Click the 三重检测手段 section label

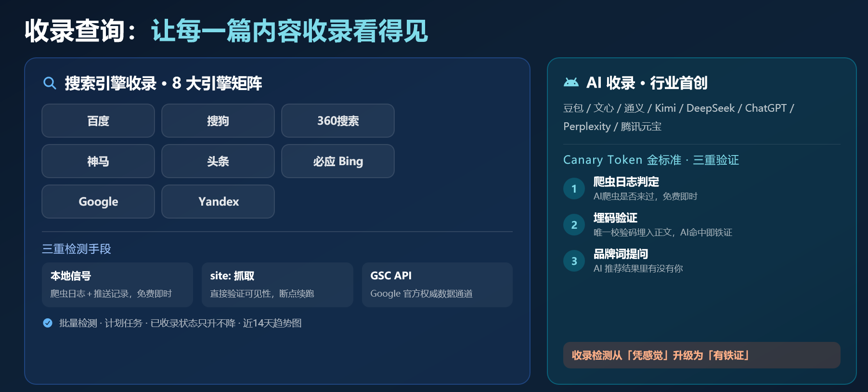77,249
